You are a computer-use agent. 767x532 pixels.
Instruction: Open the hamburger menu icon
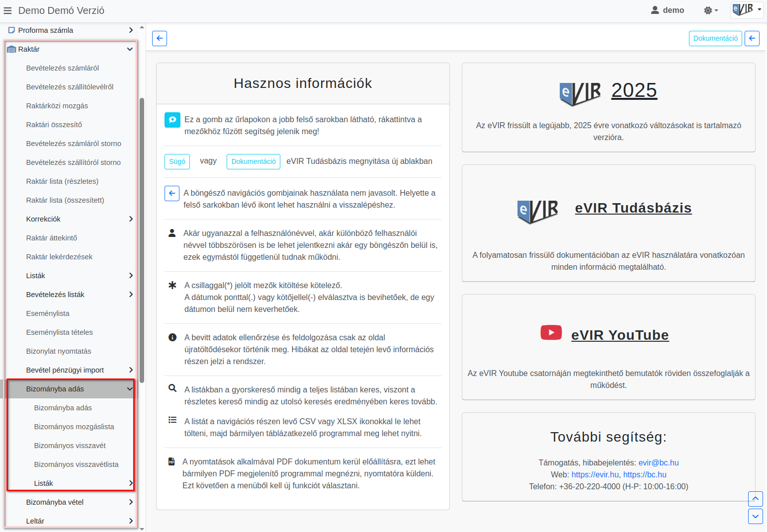tap(7, 10)
